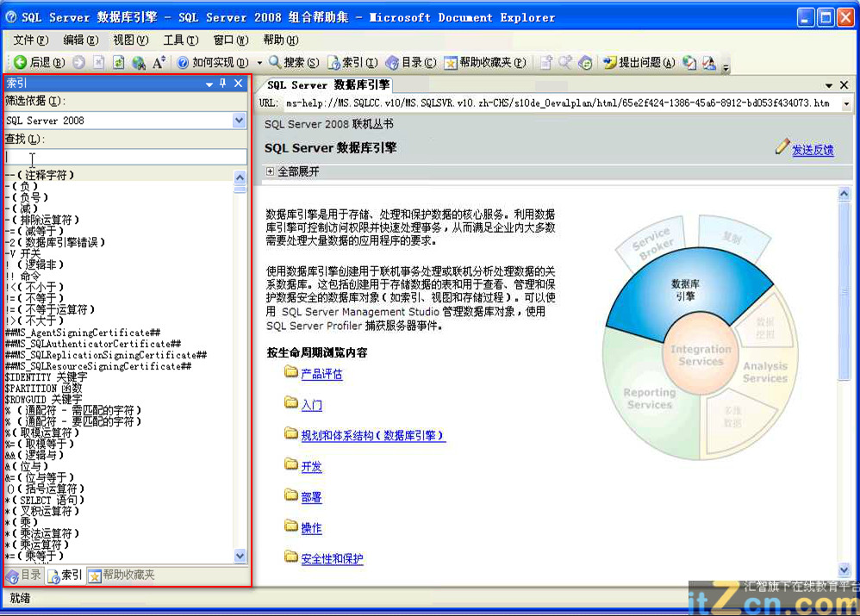This screenshot has width=860, height=616.
Task: Open the 入门 link
Action: pyautogui.click(x=312, y=405)
